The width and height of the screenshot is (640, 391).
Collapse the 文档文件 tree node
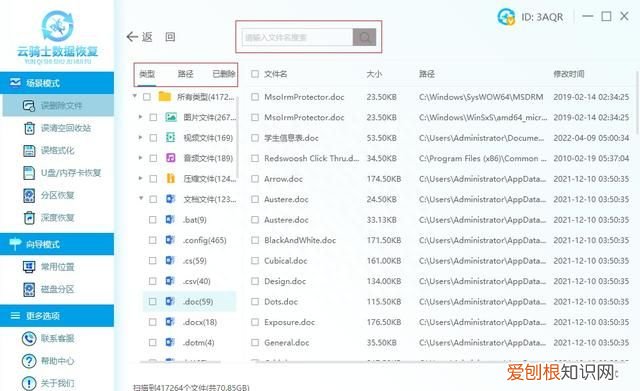click(141, 198)
